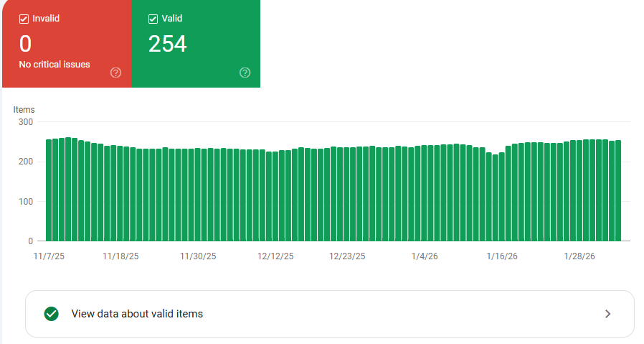Click the 1/4/26 date label

pos(429,256)
